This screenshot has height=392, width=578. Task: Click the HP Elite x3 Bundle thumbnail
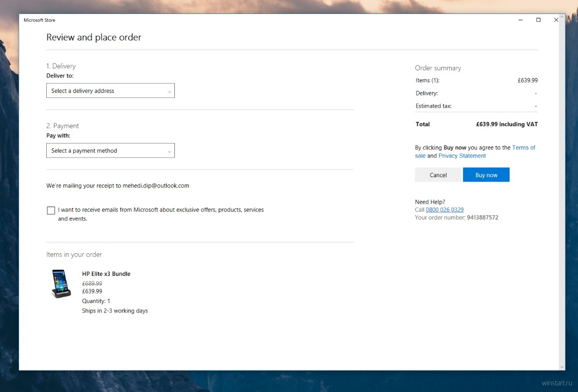click(61, 284)
